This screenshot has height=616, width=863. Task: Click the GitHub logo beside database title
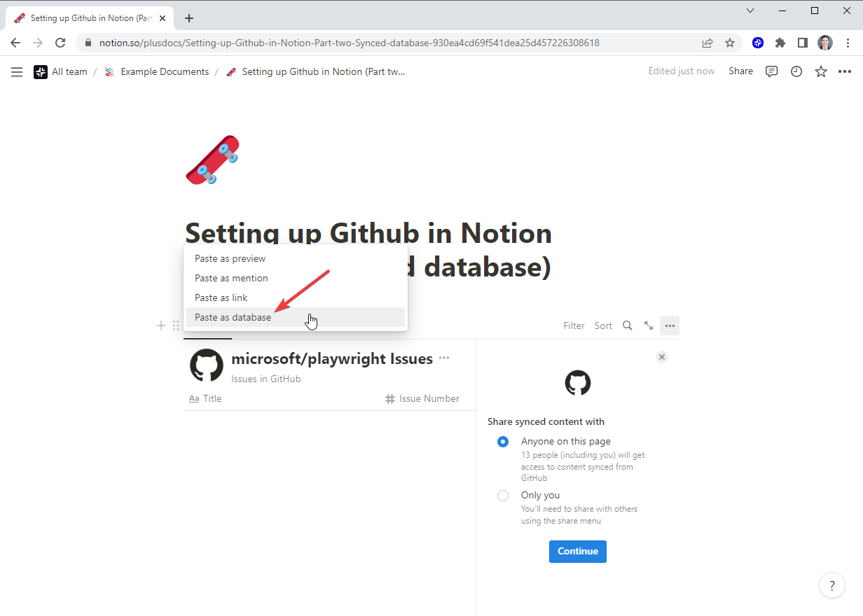click(x=207, y=365)
